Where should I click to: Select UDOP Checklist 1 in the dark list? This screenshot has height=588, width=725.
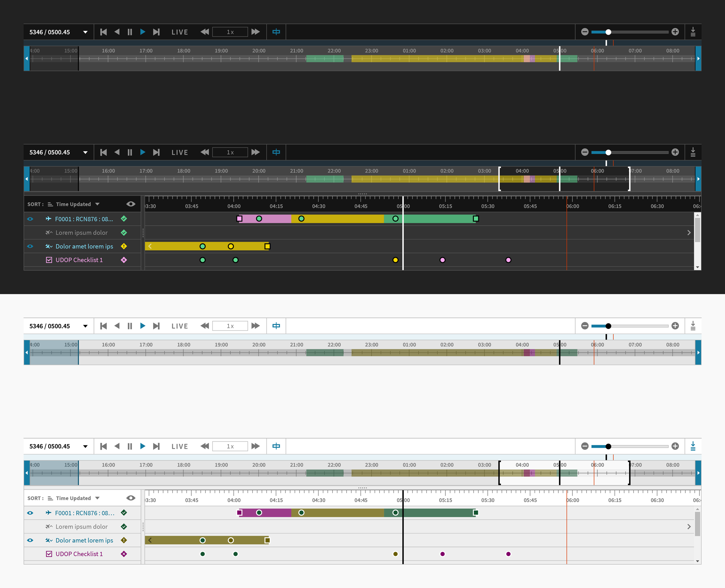pyautogui.click(x=79, y=260)
